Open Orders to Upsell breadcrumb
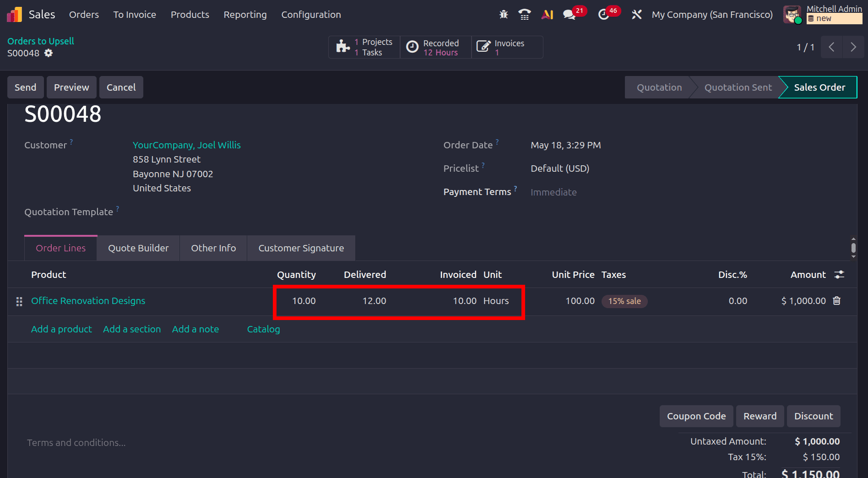Viewport: 868px width, 478px height. [x=41, y=41]
